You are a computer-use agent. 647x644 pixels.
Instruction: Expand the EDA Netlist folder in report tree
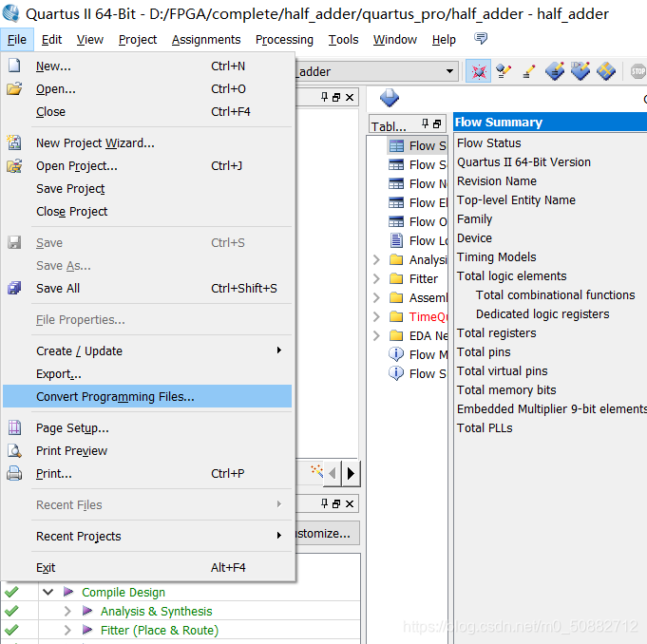click(x=376, y=335)
